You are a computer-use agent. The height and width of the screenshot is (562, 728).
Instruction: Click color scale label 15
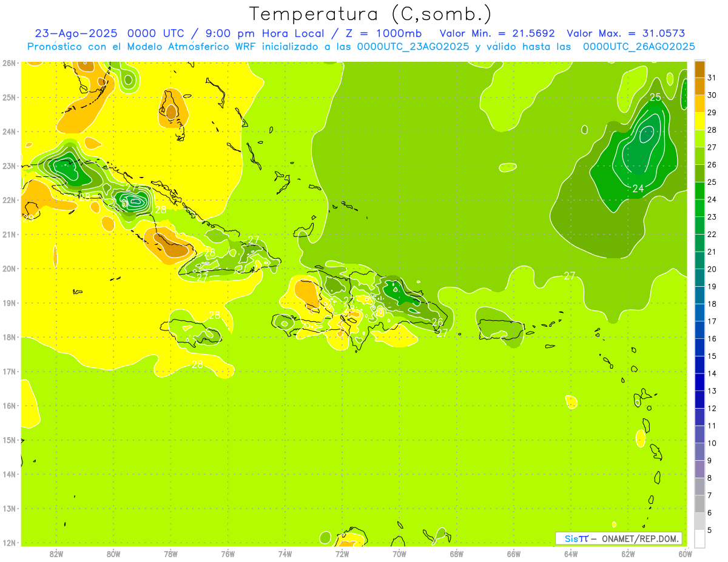pos(712,356)
